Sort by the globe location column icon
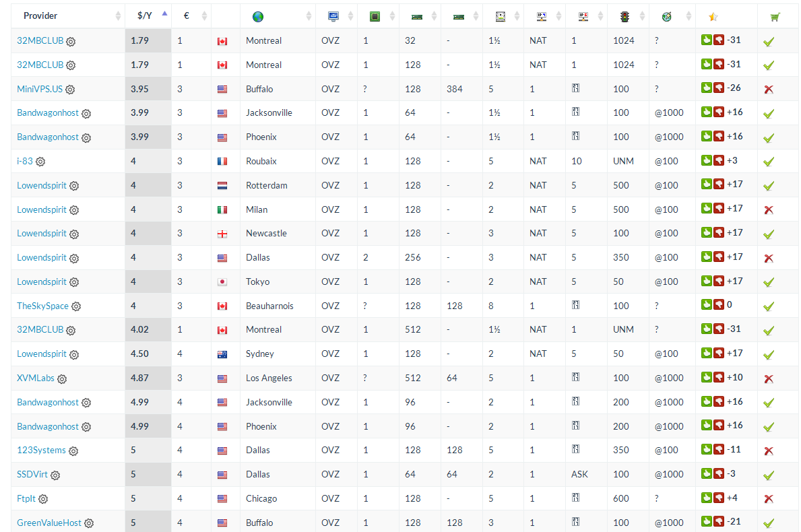This screenshot has height=532, width=801. [x=258, y=17]
